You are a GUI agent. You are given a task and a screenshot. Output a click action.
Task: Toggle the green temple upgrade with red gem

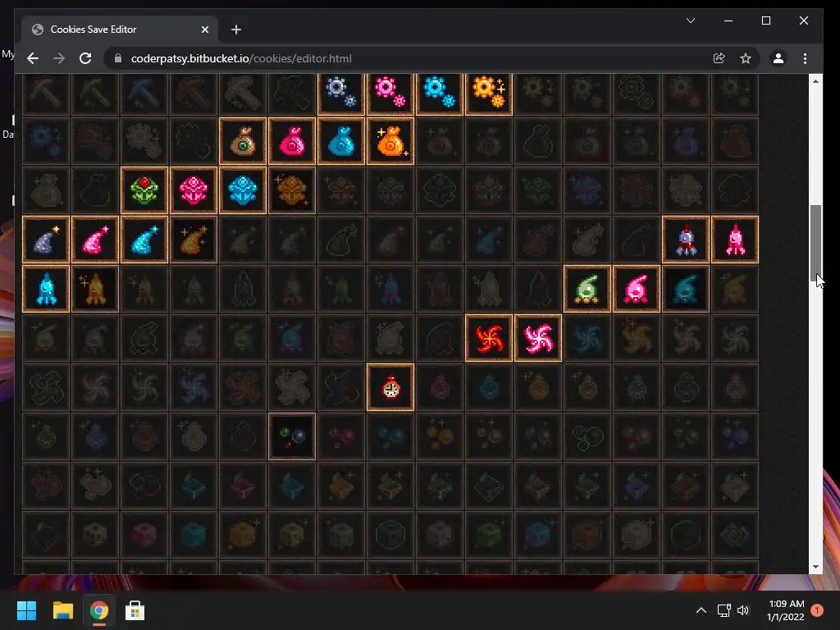(x=144, y=190)
